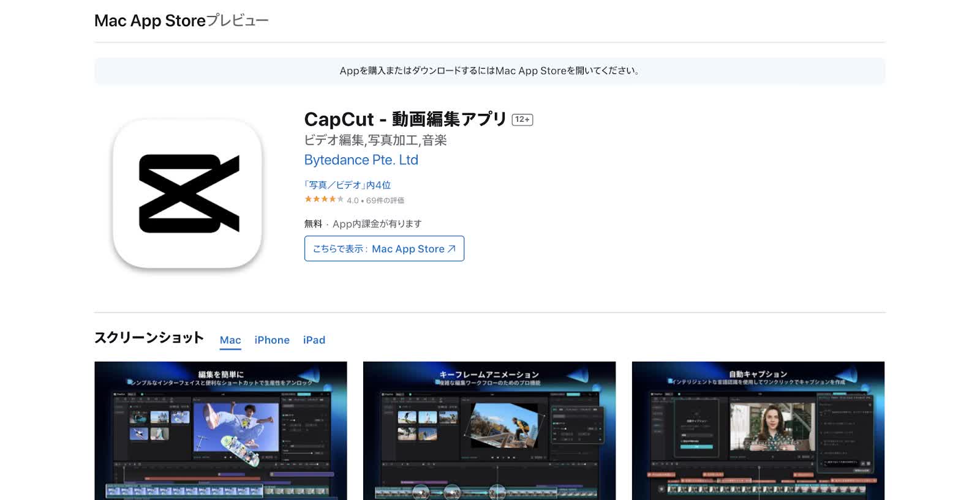The image size is (980, 500).
Task: Click the 4.0 • 69件の評価 rating text
Action: tap(375, 200)
